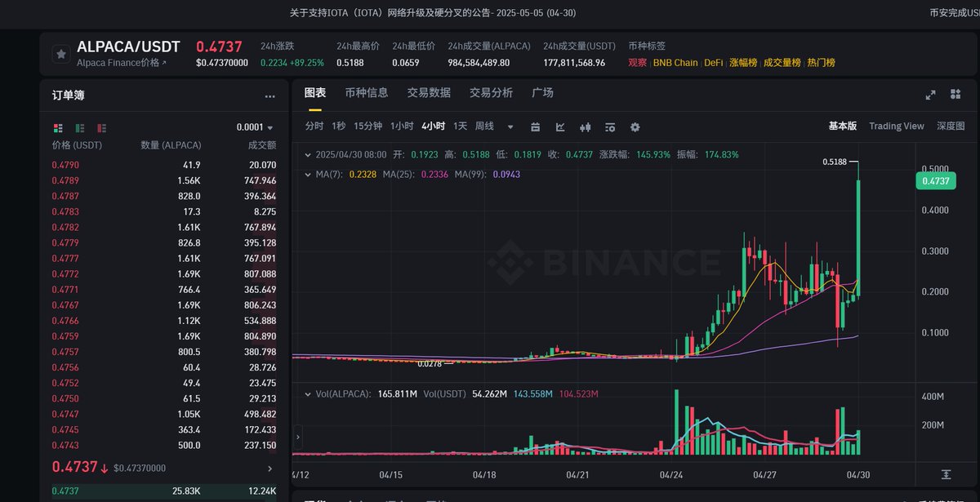Viewport: 980px width, 502px height.
Task: Click the 成交量榜 volume ranking tag
Action: [x=782, y=63]
